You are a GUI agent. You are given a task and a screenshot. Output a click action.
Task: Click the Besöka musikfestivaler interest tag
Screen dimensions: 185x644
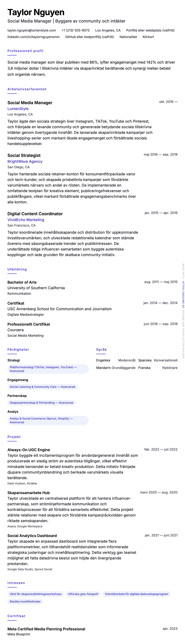pyautogui.click(x=25, y=602)
